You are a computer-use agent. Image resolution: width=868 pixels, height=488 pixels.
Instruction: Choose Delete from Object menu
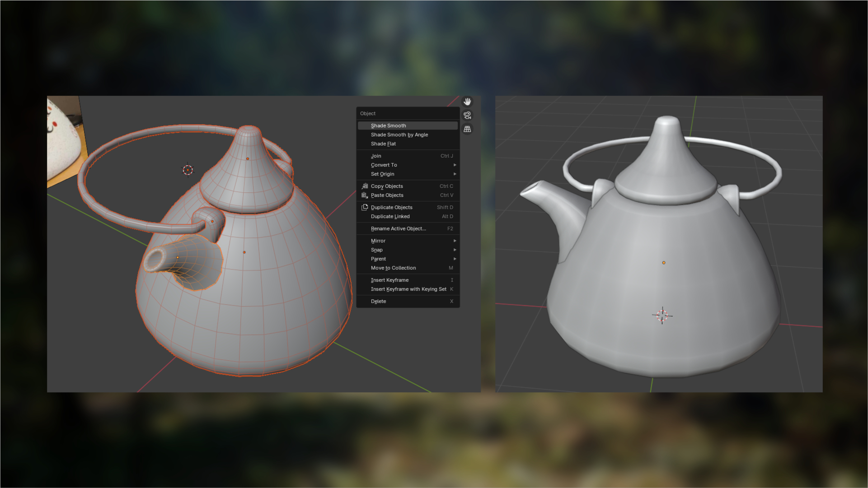(408, 301)
